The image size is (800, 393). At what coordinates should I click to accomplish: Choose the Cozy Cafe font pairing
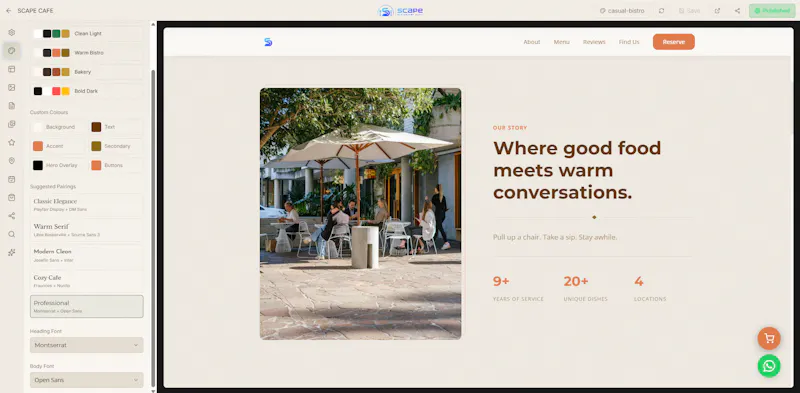(x=86, y=281)
